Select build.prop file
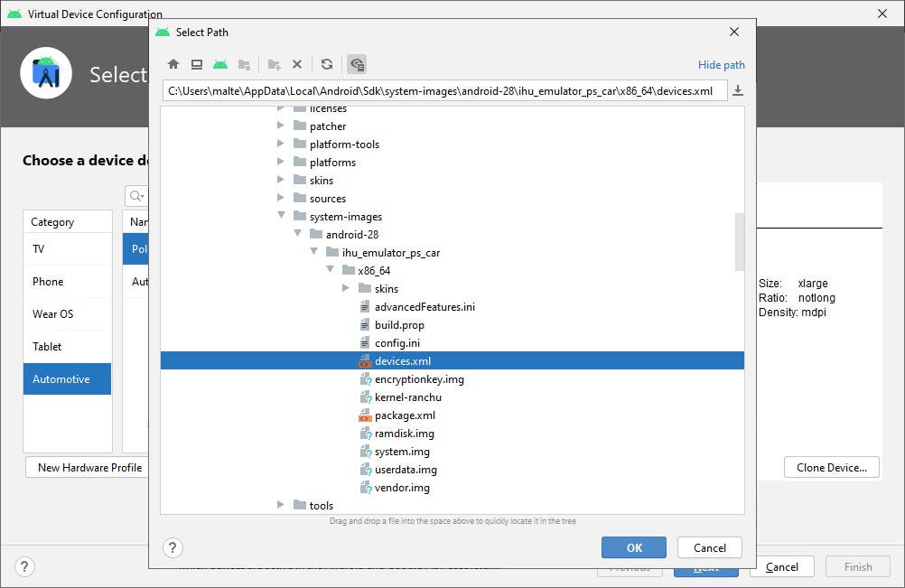Screen dimensions: 905x588 click(399, 325)
